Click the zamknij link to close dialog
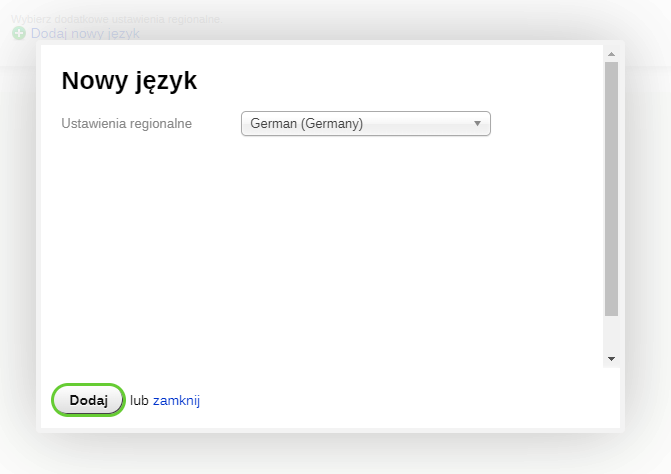The image size is (671, 474). tap(176, 400)
